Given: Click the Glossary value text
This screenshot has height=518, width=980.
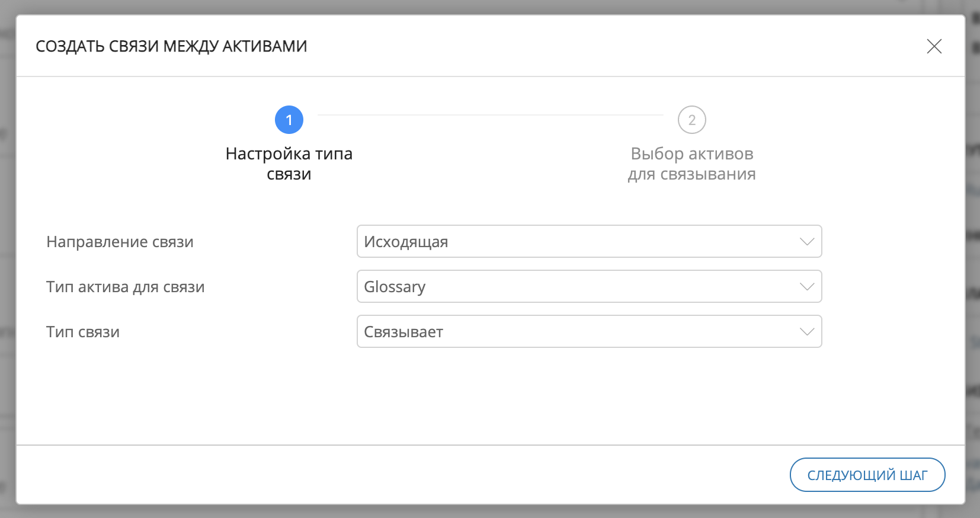Looking at the screenshot, I should [395, 287].
